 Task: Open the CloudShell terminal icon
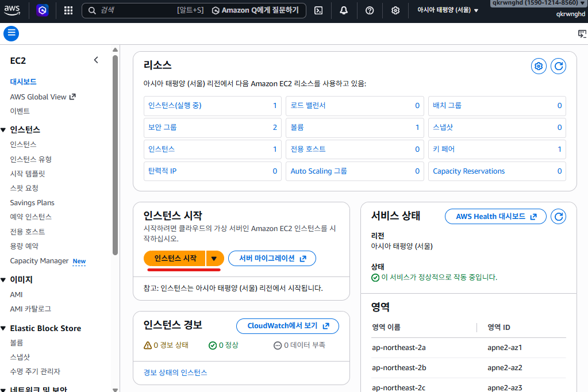tap(318, 10)
